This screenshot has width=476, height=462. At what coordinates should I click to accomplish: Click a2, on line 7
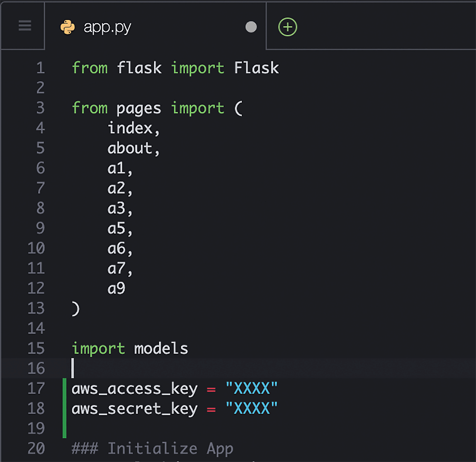(x=120, y=189)
